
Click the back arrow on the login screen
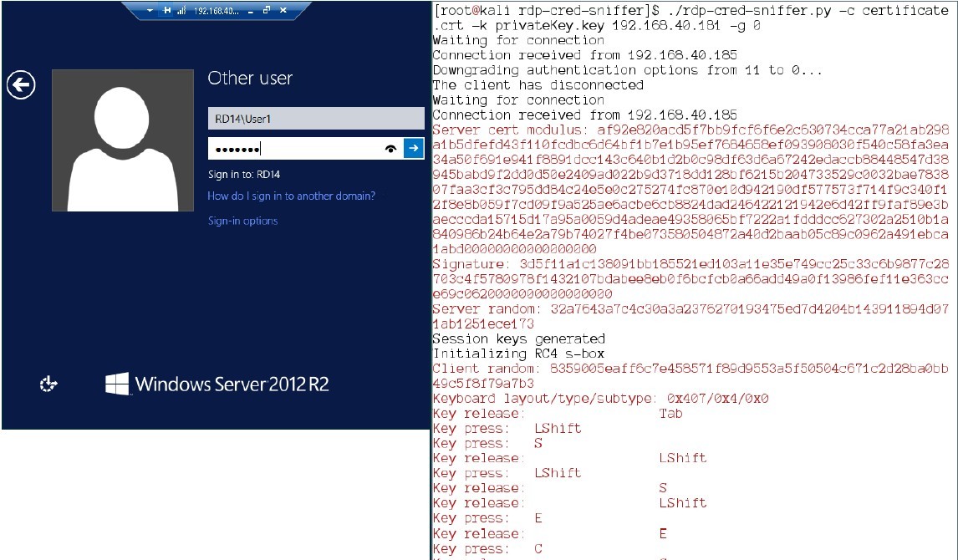click(x=22, y=84)
